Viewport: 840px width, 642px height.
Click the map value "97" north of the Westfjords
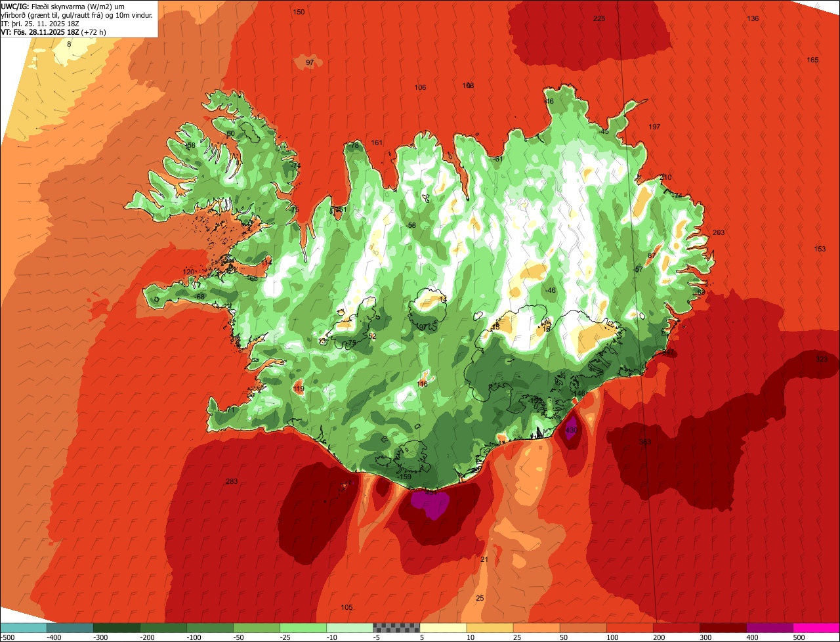[310, 62]
